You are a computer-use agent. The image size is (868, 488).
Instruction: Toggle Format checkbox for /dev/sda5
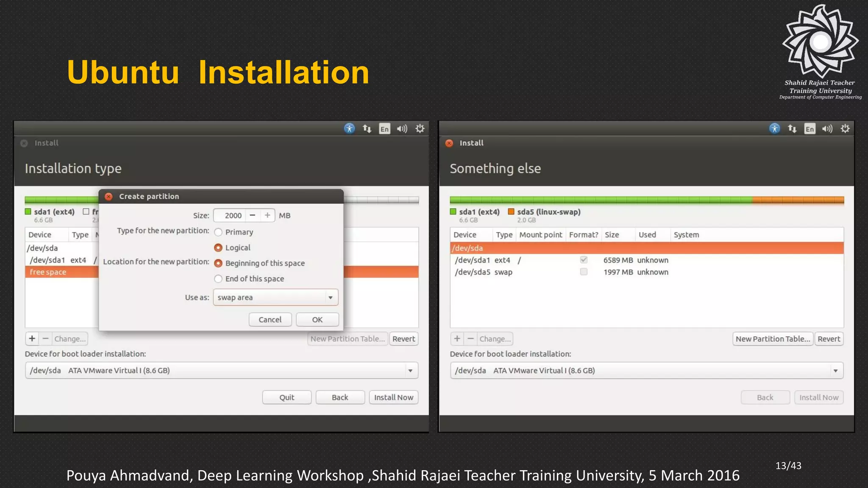point(584,272)
